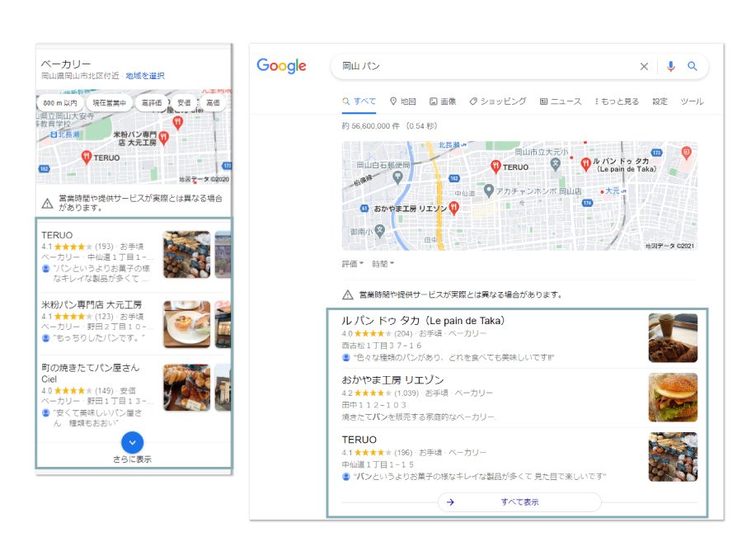The width and height of the screenshot is (756, 546).
Task: Click the Google logo
Action: pos(281,67)
